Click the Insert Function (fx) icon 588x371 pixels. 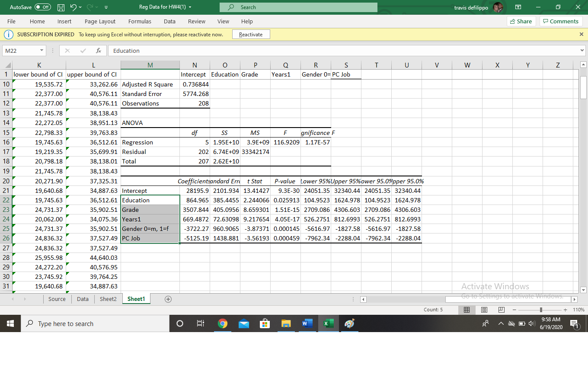pos(98,51)
